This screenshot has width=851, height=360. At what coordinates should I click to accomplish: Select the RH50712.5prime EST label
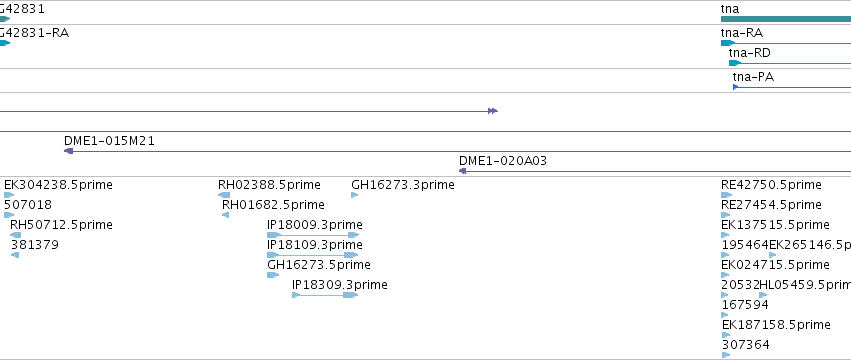(x=61, y=225)
